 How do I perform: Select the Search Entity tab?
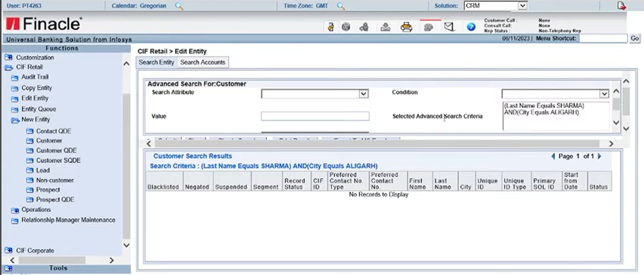(x=157, y=62)
